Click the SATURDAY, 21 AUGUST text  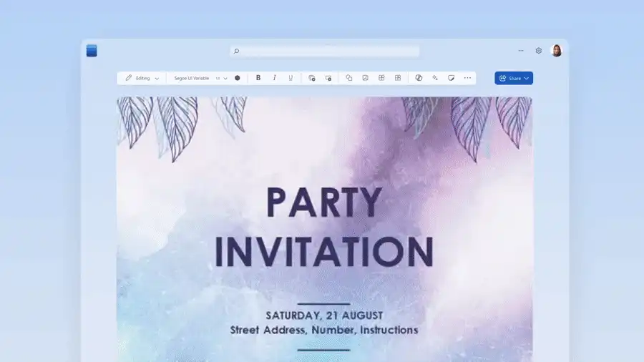coord(324,315)
